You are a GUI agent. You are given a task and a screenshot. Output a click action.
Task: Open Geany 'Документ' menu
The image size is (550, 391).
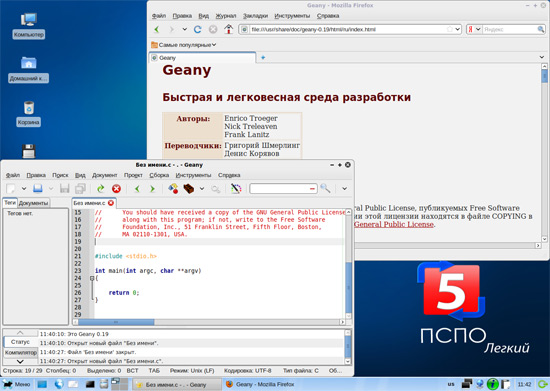[x=105, y=175]
